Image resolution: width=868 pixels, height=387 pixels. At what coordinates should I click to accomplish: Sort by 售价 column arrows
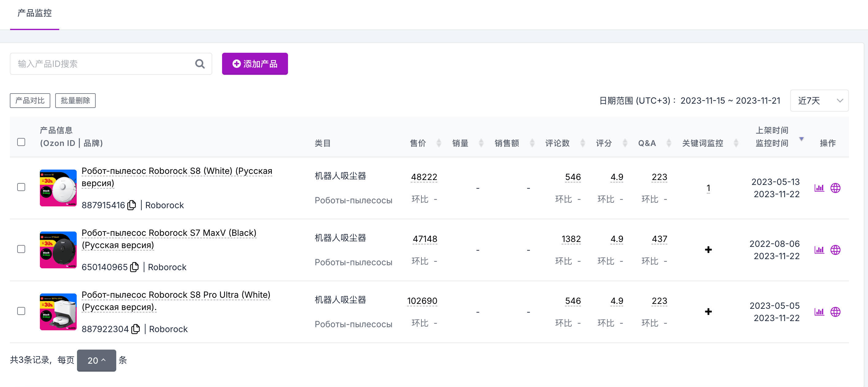[x=439, y=143]
